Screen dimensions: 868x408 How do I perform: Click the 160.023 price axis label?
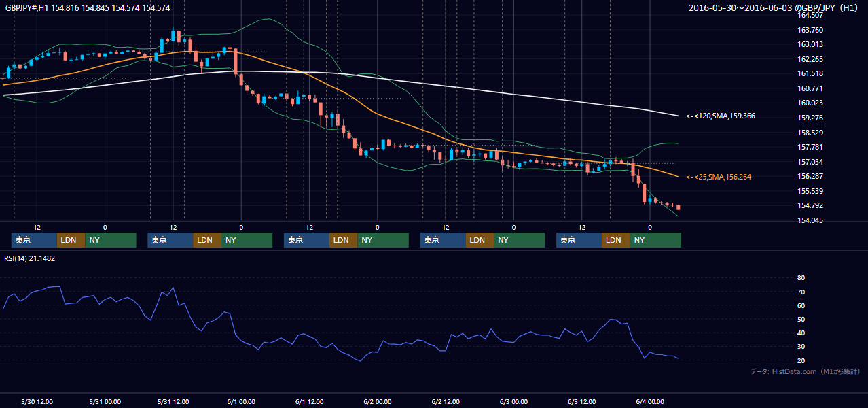(x=810, y=103)
